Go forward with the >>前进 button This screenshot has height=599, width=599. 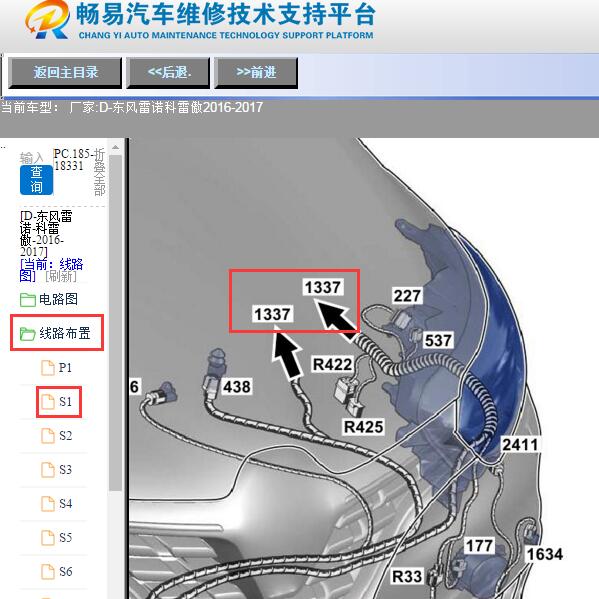(x=256, y=73)
